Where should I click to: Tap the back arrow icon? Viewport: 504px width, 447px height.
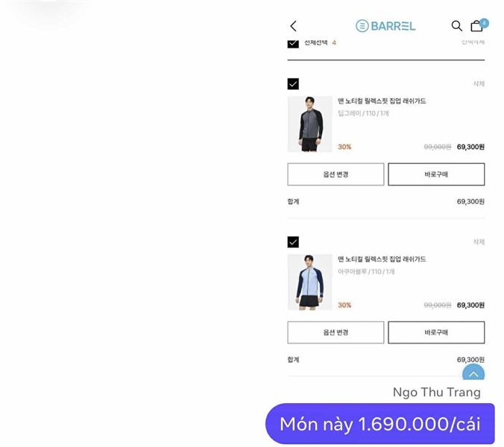click(x=293, y=26)
